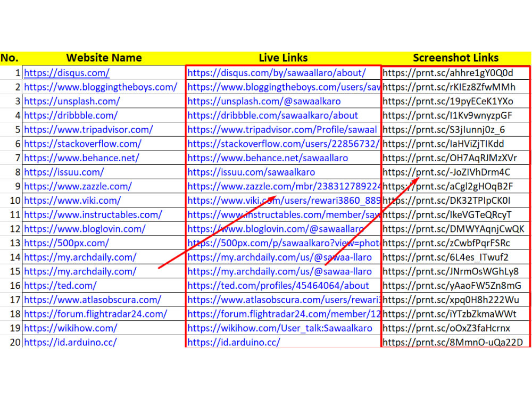
Task: Select the prnt.sc/ahhre1gY0Q0d screenshot link cell
Action: [456, 73]
